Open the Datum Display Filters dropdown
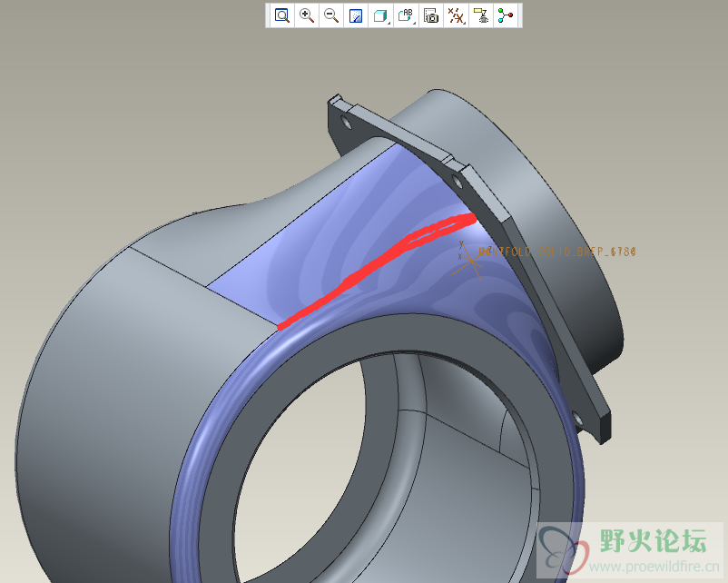 [456, 15]
